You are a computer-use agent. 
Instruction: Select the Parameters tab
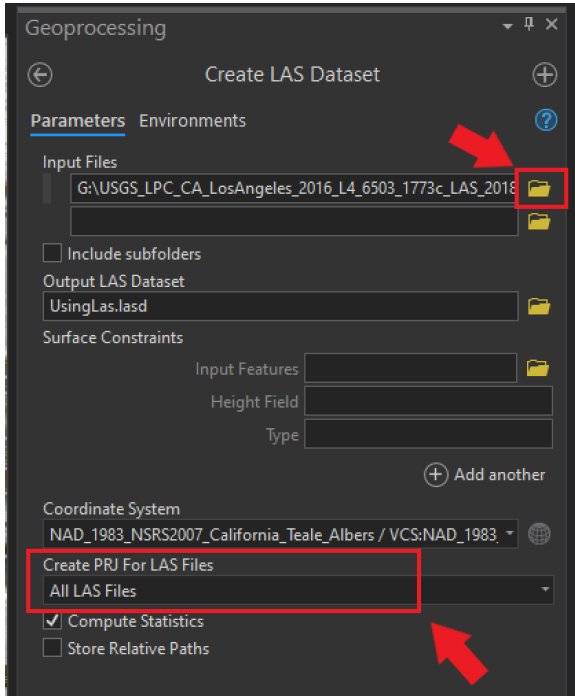point(78,121)
